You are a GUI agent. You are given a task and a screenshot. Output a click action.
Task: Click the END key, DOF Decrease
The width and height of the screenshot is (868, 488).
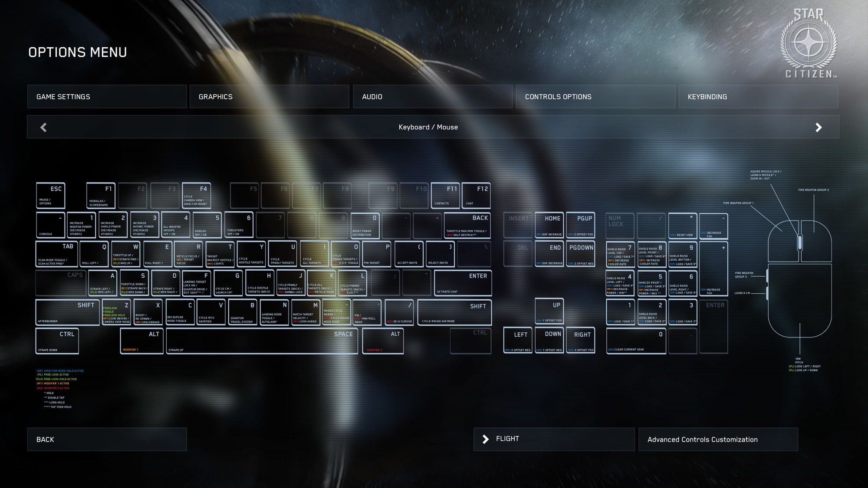tap(549, 254)
